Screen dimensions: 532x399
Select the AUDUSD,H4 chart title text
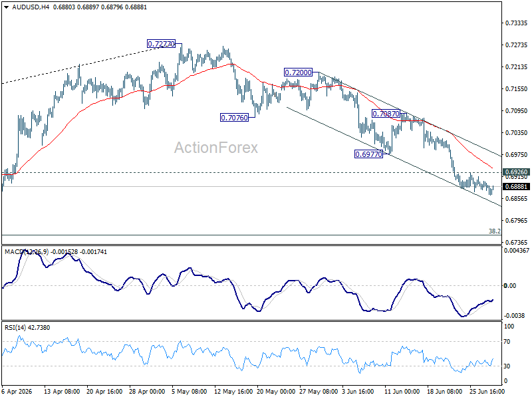click(31, 7)
